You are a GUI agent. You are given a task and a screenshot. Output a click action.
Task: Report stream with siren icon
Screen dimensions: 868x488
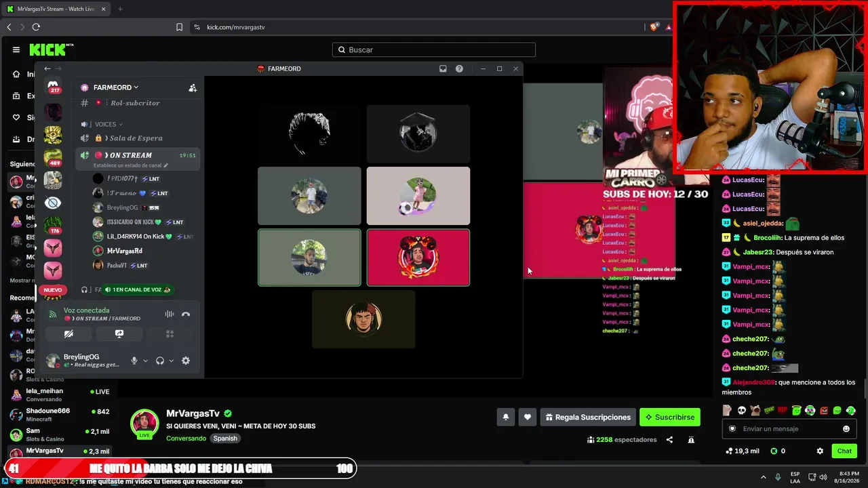(x=691, y=440)
